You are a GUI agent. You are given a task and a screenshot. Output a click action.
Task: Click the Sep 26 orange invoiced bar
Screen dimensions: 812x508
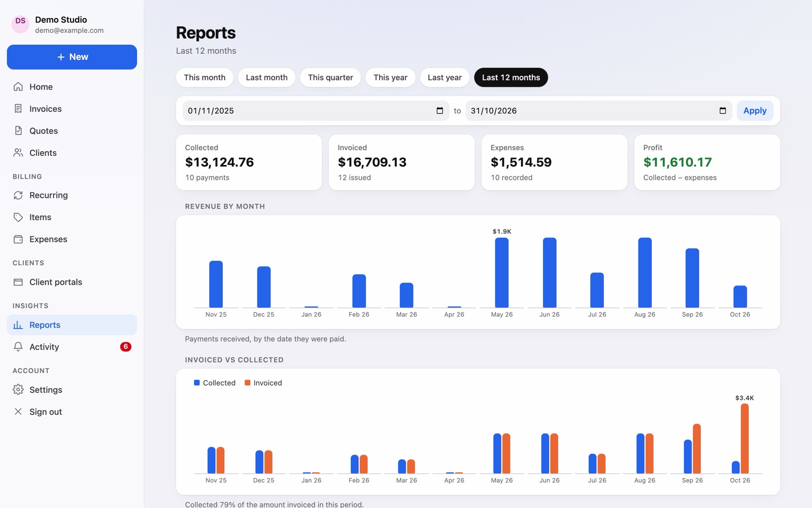point(697,449)
